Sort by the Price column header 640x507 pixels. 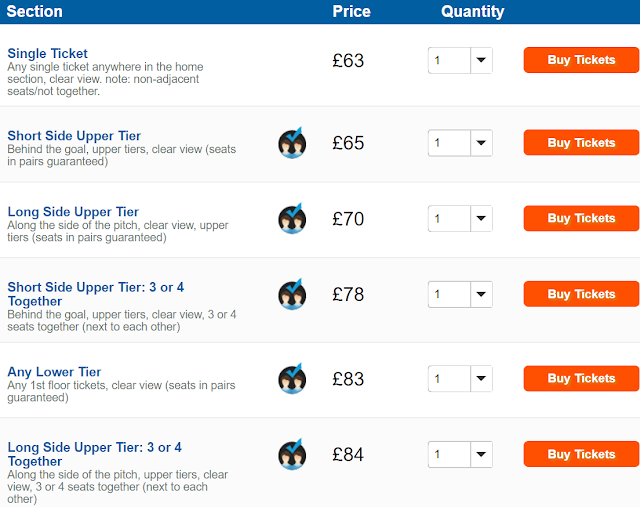[351, 12]
